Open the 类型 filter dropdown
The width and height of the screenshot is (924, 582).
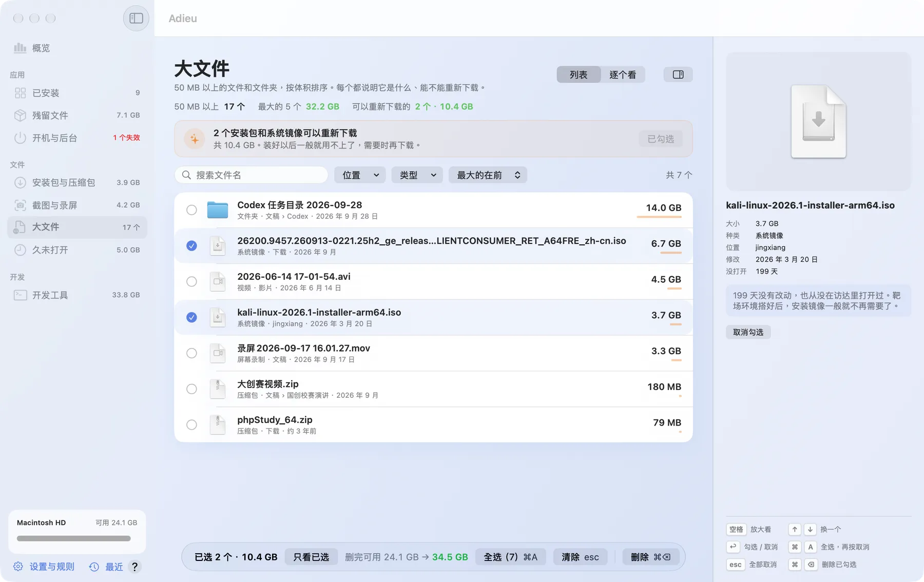tap(417, 175)
